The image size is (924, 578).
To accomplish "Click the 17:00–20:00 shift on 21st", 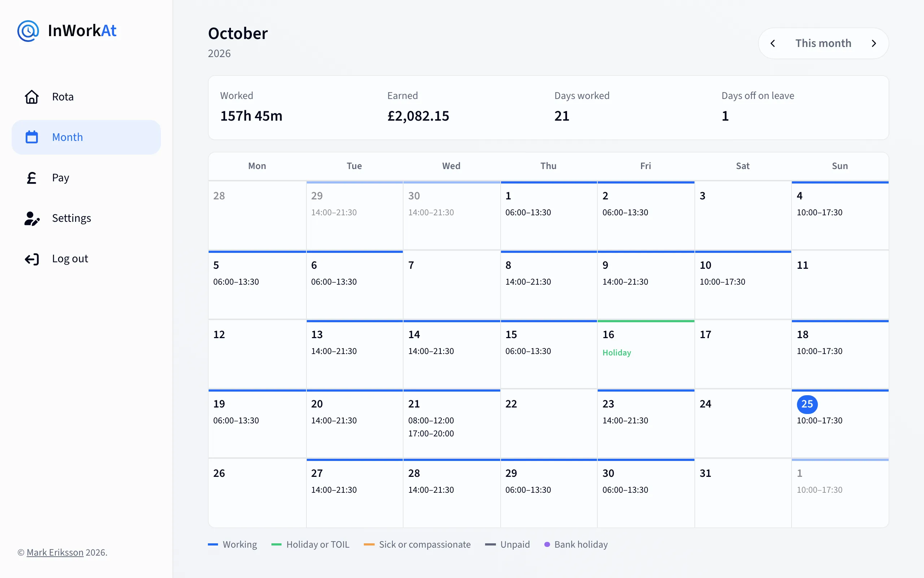I will 431,433.
